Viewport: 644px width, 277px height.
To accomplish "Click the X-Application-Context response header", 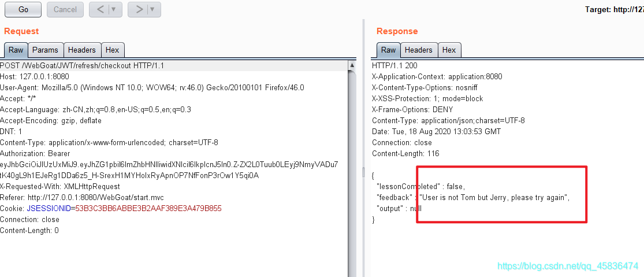I will click(x=437, y=76).
